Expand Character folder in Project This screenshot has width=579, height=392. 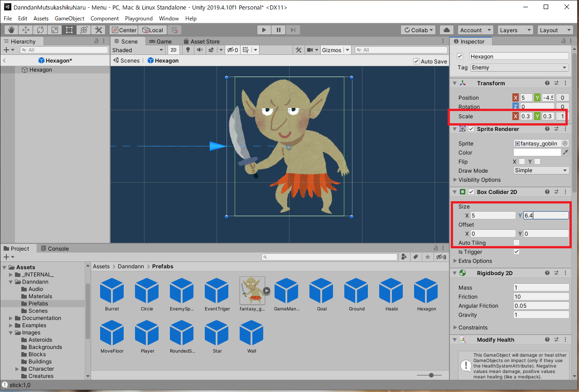pyautogui.click(x=17, y=369)
